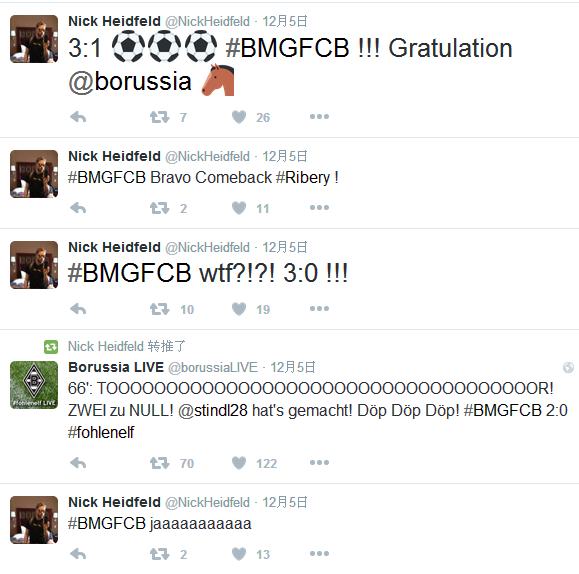579x574 pixels.
Task: Open the #Ribery hashtag
Action: (303, 178)
